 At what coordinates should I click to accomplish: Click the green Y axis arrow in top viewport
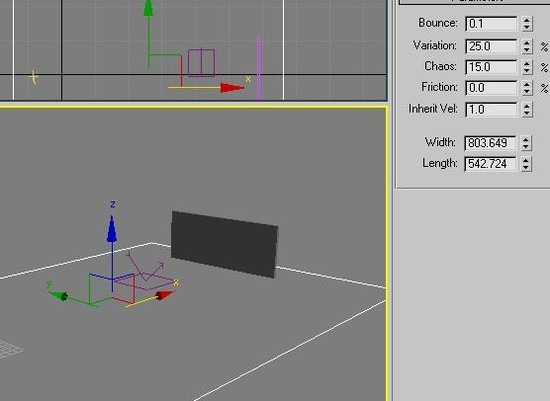[x=148, y=8]
